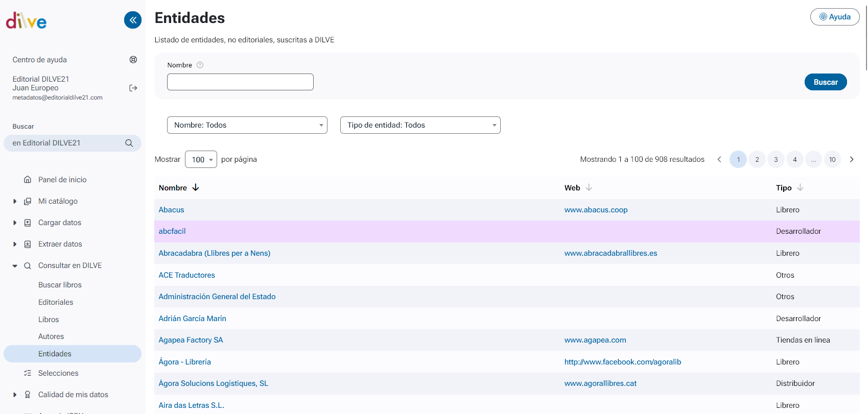The height and width of the screenshot is (414, 868).
Task: Focus the Nombre search input field
Action: pos(240,82)
